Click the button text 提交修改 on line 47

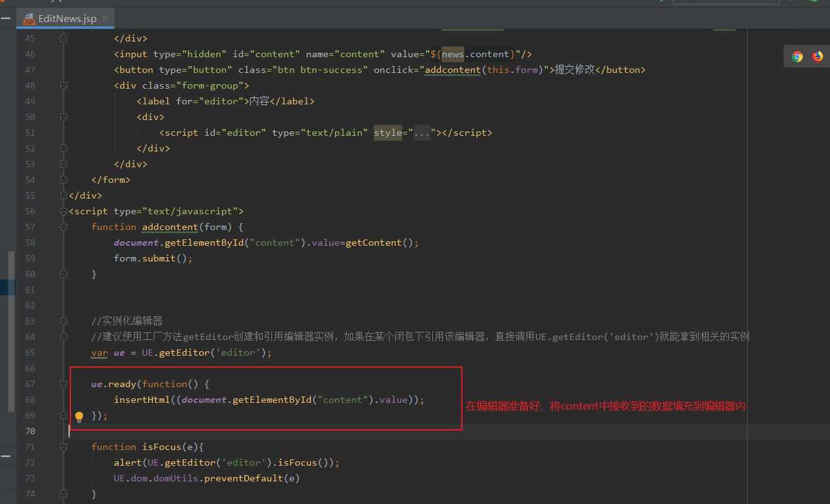pyautogui.click(x=574, y=70)
